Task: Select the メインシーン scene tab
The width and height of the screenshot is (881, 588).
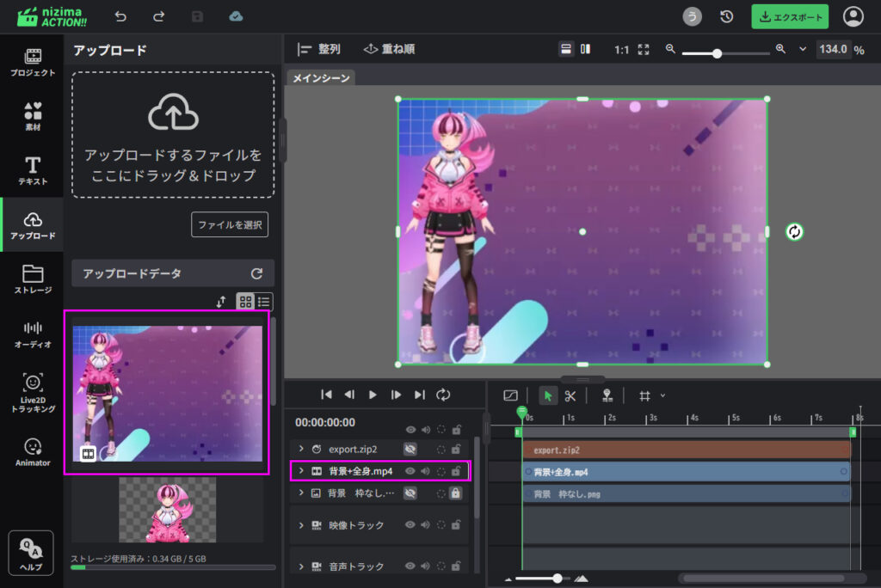Action: click(x=321, y=78)
